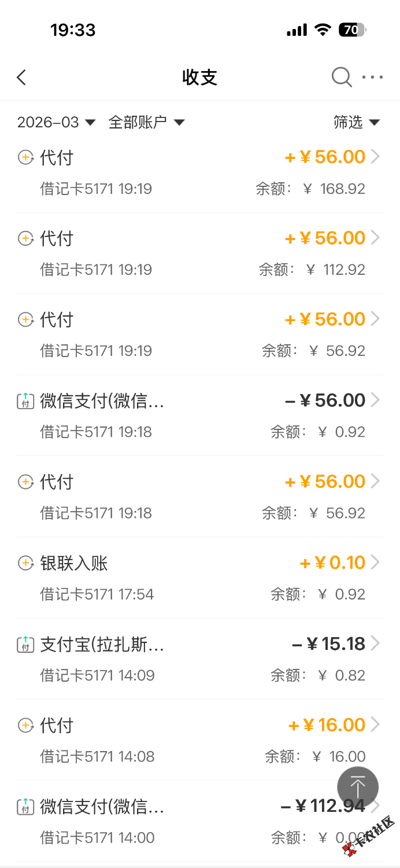The width and height of the screenshot is (400, 868).
Task: Tap the WeChat Pay −¥56.00 payment icon
Action: (25, 400)
